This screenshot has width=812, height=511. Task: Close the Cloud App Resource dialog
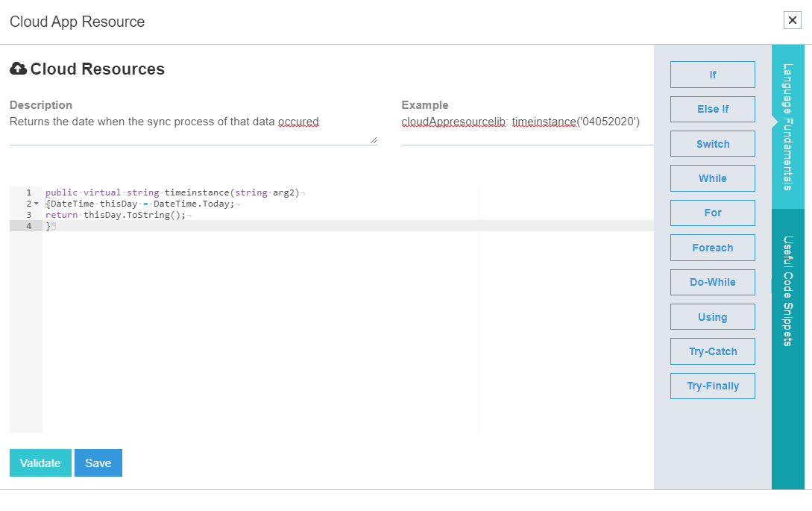tap(792, 20)
